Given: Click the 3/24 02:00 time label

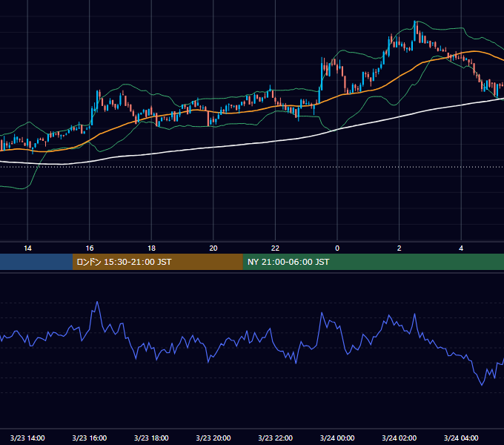Looking at the screenshot, I should [399, 438].
